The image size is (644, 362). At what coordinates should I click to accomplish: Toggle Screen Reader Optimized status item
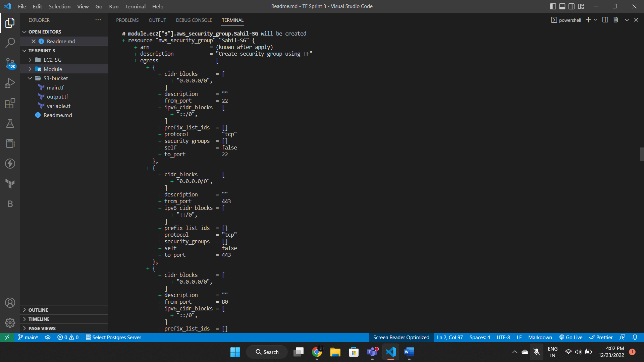point(401,337)
